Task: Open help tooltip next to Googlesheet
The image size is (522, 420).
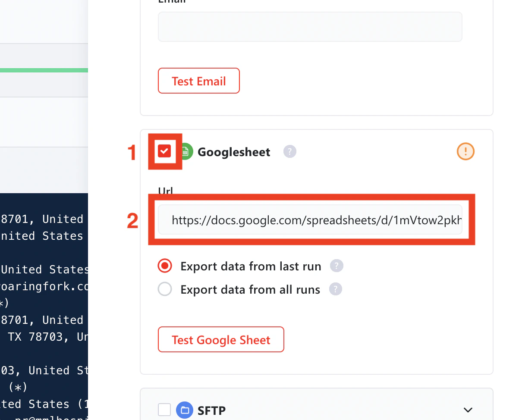Action: coord(289,151)
